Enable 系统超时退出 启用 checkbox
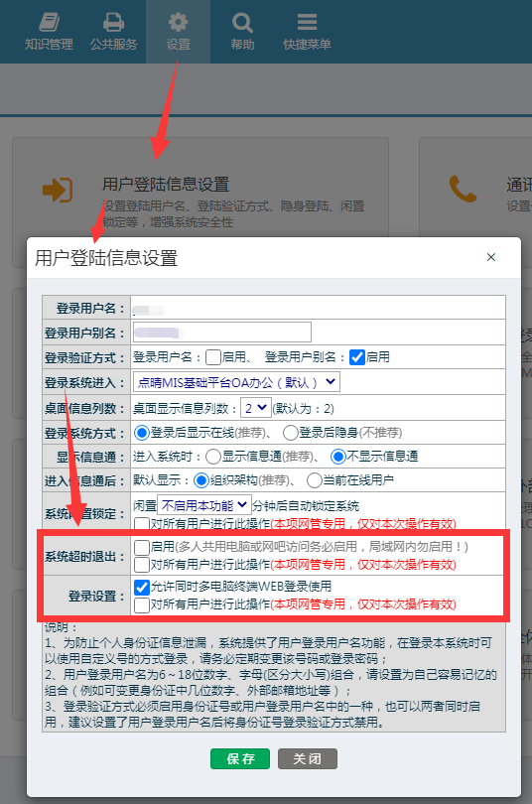 (x=142, y=547)
